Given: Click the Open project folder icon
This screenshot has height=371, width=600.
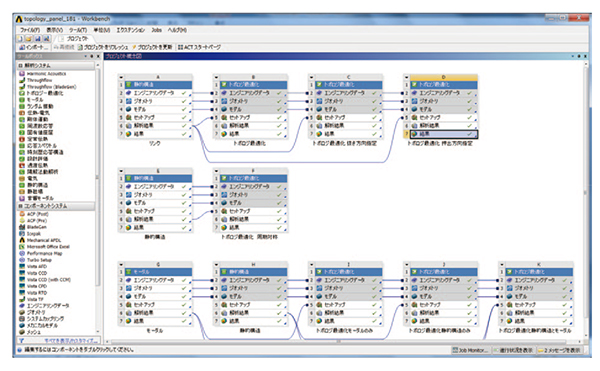Looking at the screenshot, I should 29,39.
